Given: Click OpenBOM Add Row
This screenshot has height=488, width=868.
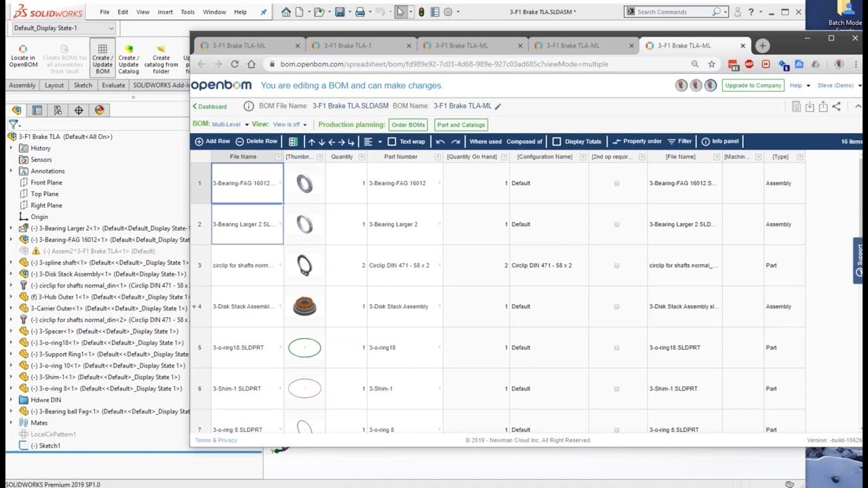Looking at the screenshot, I should tap(212, 142).
